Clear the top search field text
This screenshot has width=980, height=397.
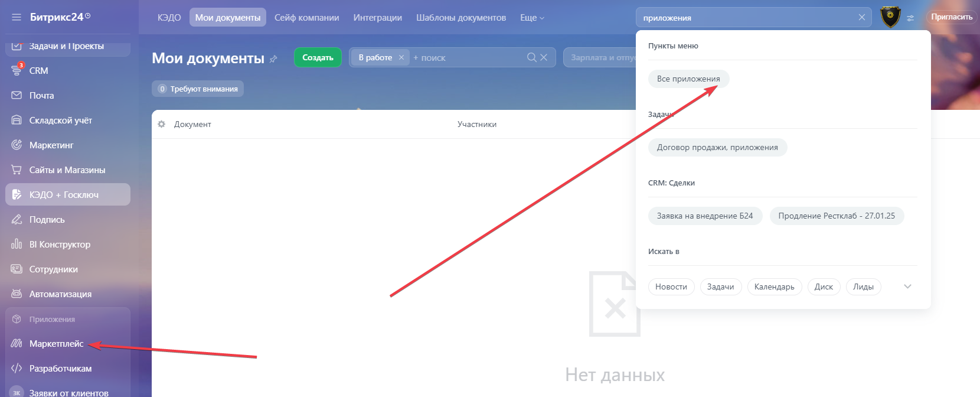pos(862,17)
